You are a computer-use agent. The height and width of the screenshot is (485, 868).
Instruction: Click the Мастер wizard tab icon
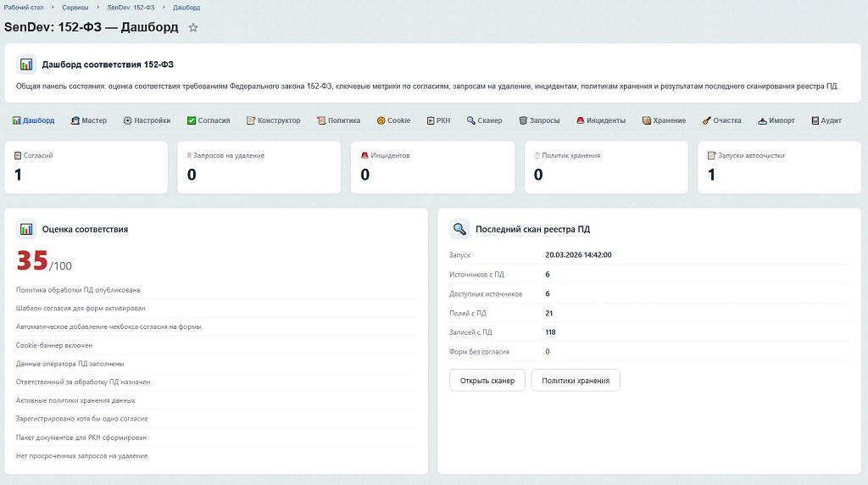click(75, 120)
